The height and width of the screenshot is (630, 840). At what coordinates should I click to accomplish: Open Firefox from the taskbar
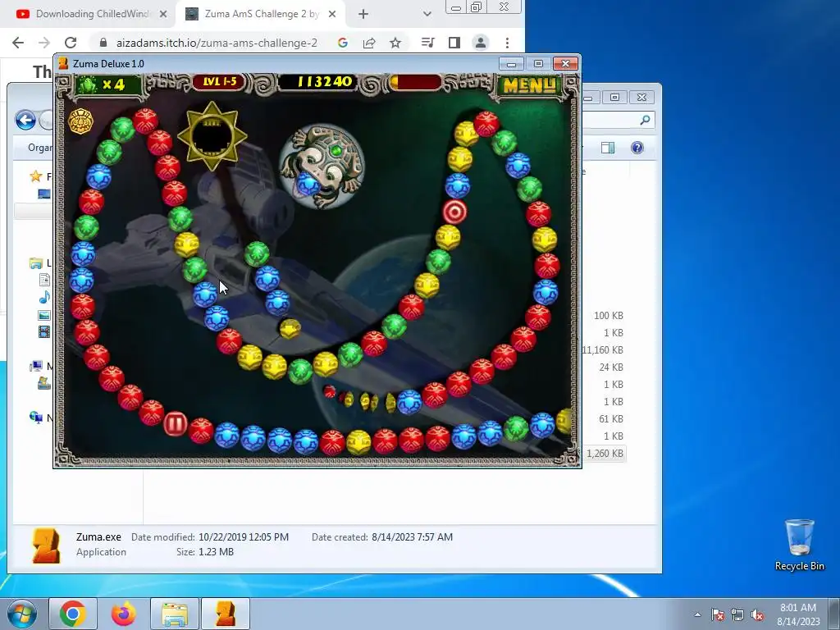[124, 614]
